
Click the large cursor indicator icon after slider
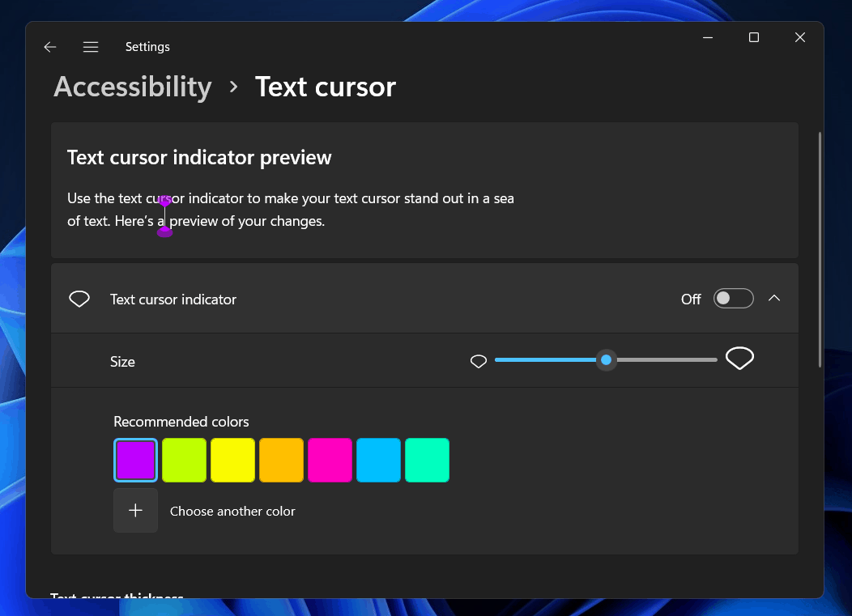(739, 358)
